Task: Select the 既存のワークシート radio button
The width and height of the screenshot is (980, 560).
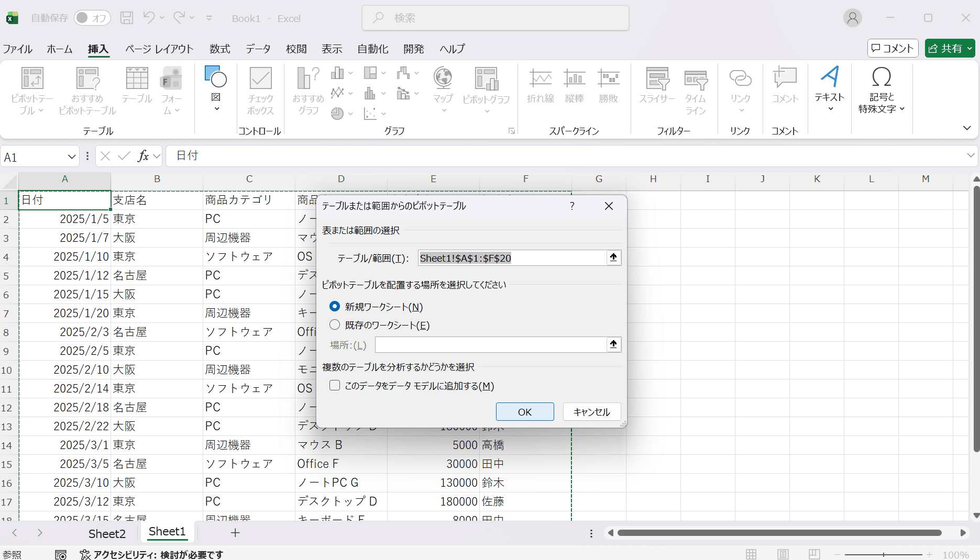Action: [335, 325]
